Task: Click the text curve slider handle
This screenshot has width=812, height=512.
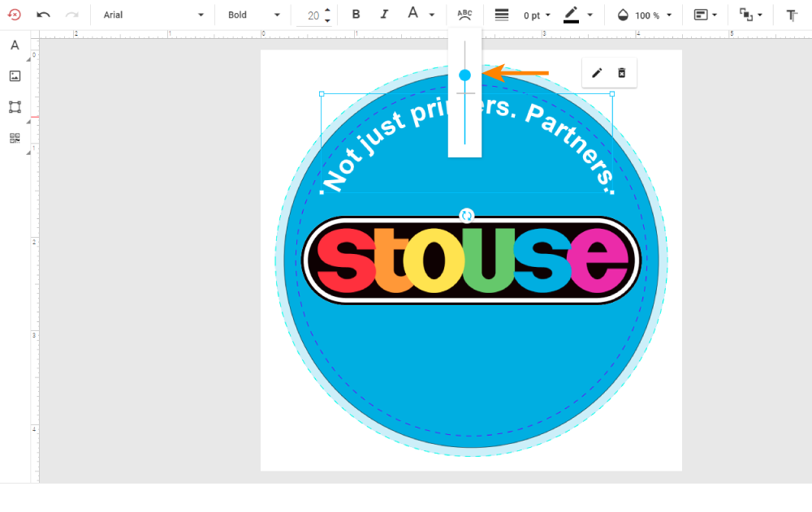Action: coord(464,75)
